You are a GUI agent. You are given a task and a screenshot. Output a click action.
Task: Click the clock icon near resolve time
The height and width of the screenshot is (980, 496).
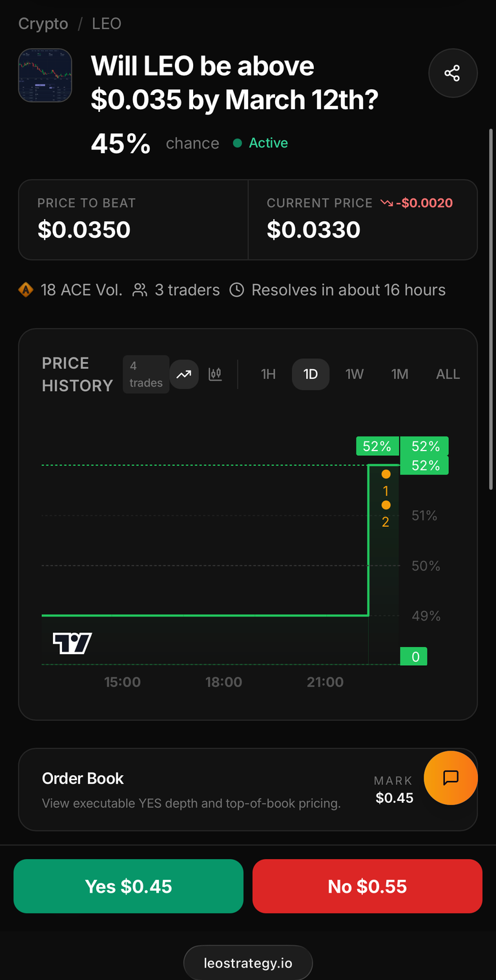pyautogui.click(x=237, y=290)
